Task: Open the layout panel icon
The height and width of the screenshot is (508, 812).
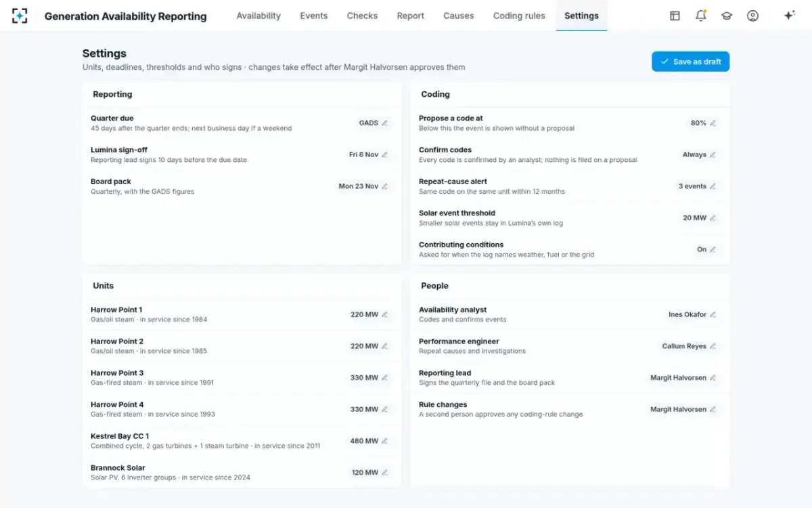Action: click(x=675, y=16)
